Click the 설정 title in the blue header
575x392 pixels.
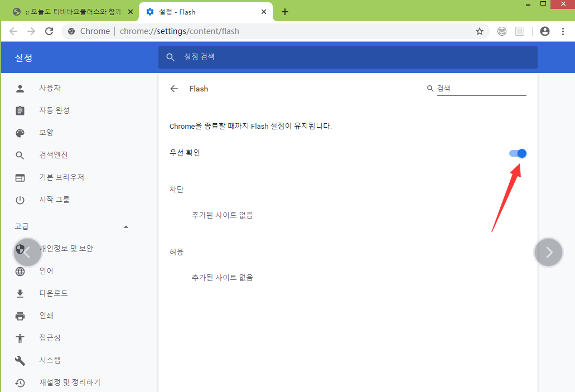coord(23,57)
